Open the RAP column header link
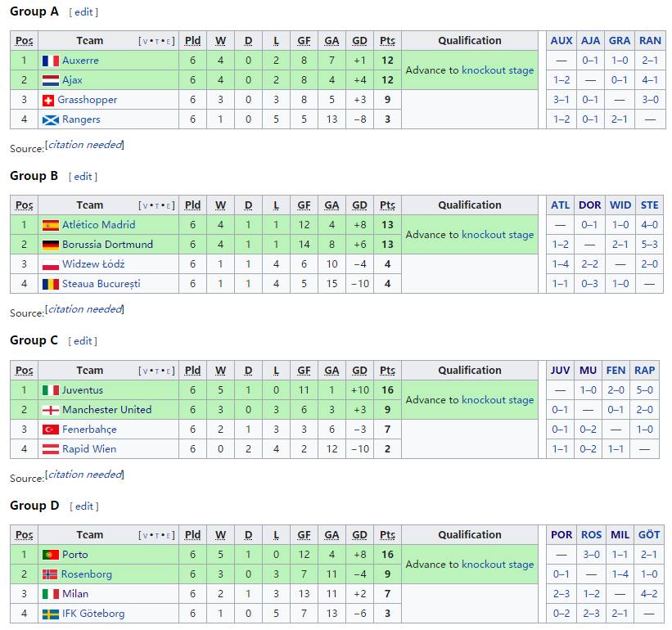The width and height of the screenshot is (672, 630). coord(645,371)
